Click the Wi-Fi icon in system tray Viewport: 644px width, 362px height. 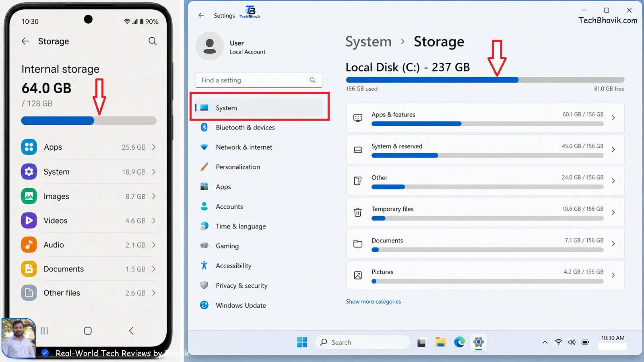[558, 342]
